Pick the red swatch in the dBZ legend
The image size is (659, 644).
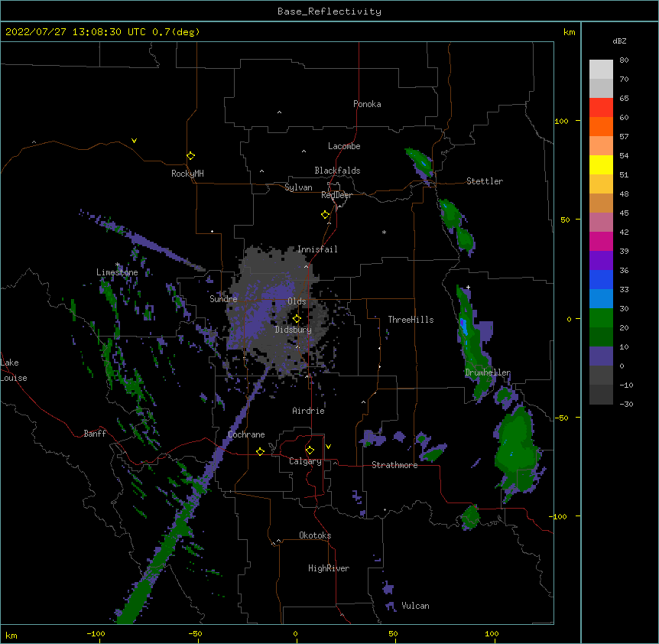point(601,108)
